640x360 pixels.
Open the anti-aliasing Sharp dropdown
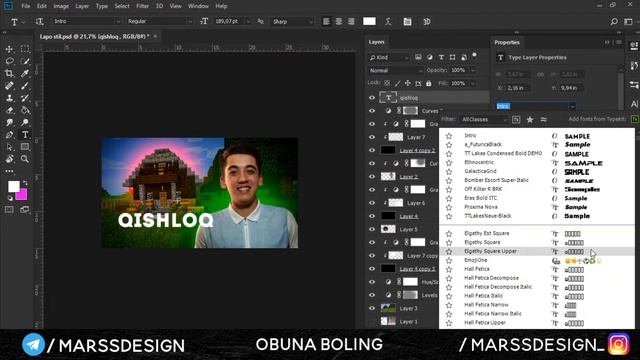click(311, 22)
